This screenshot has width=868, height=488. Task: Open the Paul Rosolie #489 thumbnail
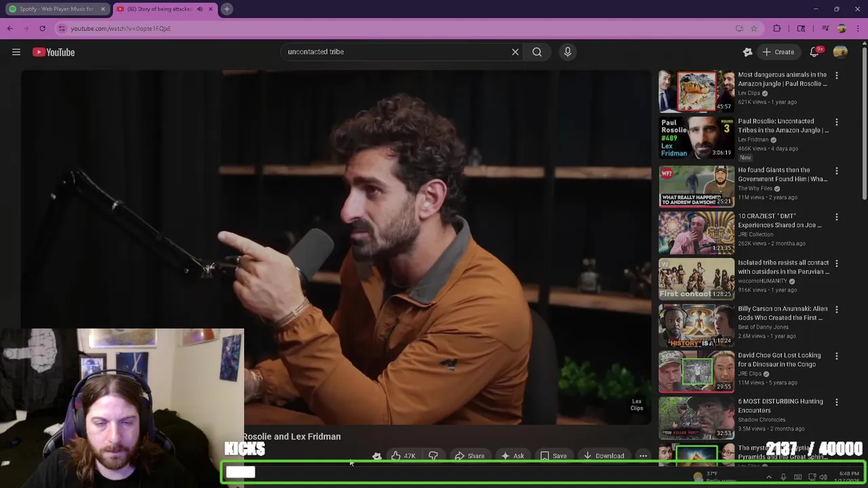(696, 138)
